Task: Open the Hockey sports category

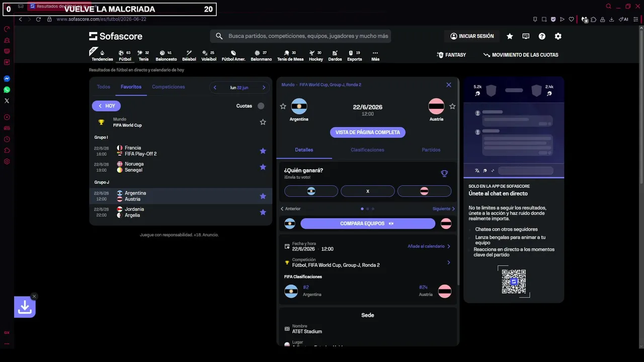Action: (x=316, y=55)
